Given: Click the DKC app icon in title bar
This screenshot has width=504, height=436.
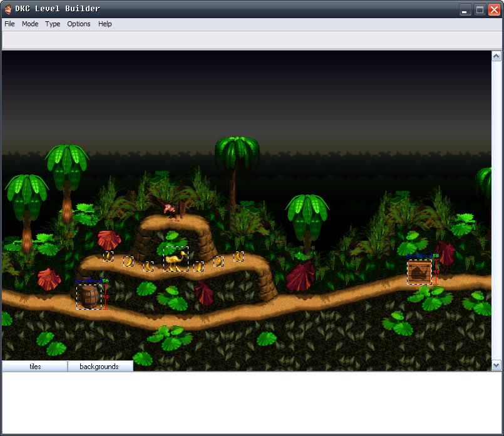Looking at the screenshot, I should (x=8, y=9).
